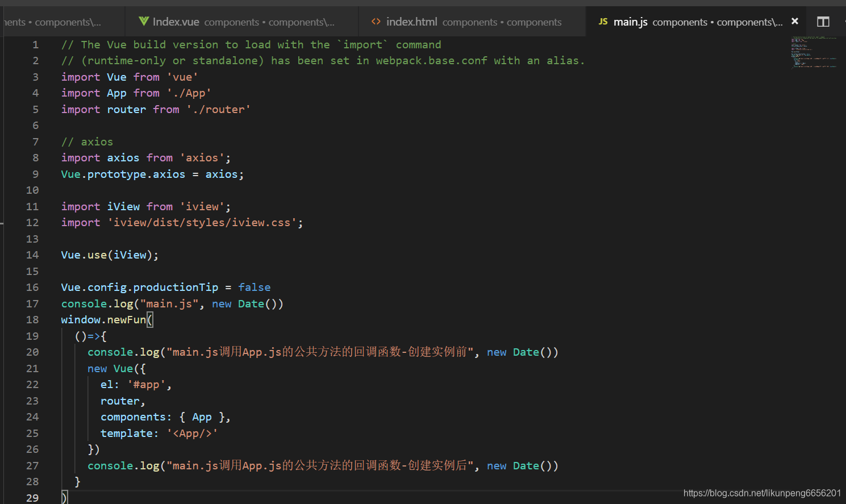Click console.log with '创建实例前' on line 20
This screenshot has height=504, width=846.
pyautogui.click(x=323, y=352)
